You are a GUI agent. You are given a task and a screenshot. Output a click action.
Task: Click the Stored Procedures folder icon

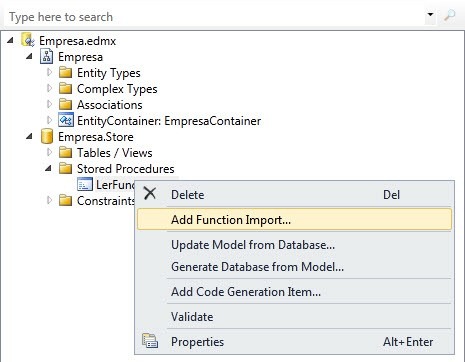[x=65, y=168]
